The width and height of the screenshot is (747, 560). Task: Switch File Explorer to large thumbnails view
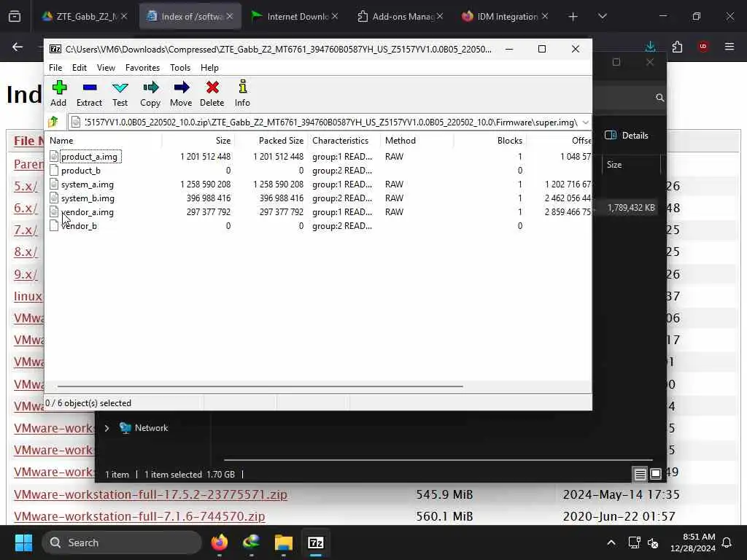(656, 474)
